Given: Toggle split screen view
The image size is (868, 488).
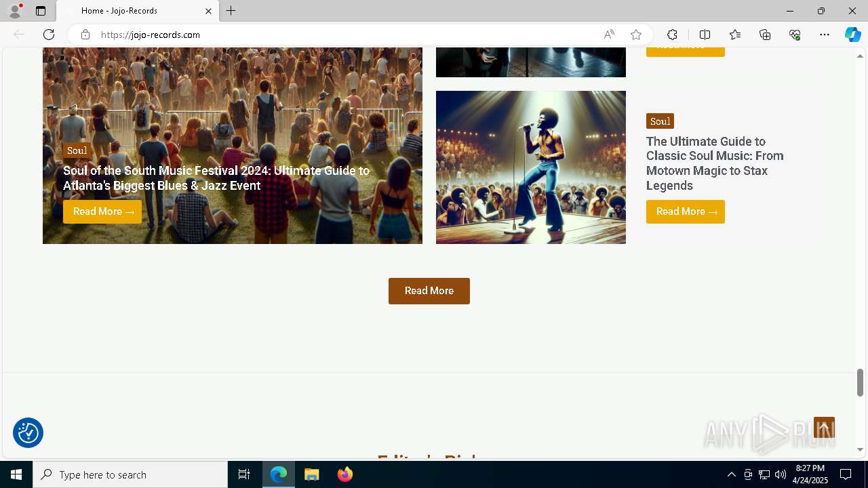Looking at the screenshot, I should click(705, 35).
